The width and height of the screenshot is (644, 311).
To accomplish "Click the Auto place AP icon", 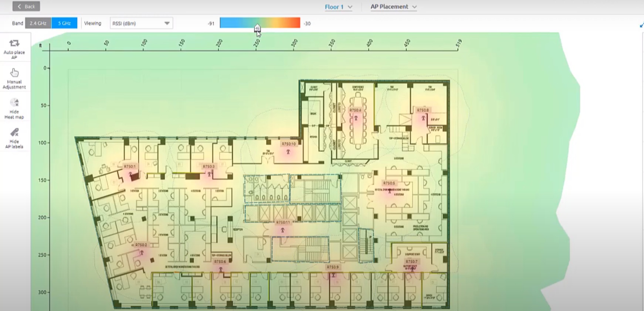I will [x=14, y=44].
